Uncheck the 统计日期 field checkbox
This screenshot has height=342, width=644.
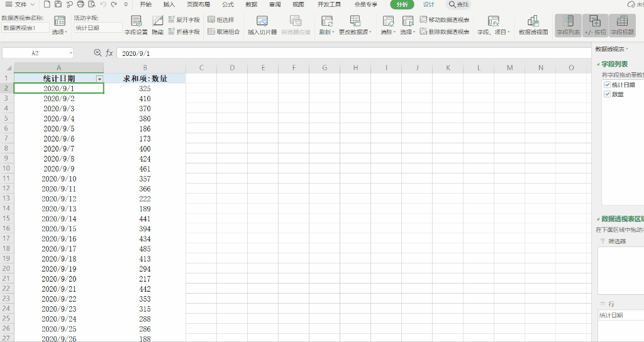coord(607,85)
